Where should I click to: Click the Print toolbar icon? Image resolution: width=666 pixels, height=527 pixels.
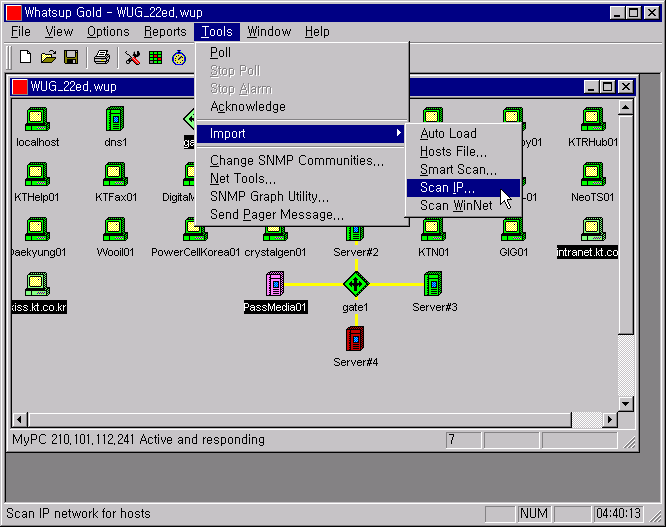point(102,57)
